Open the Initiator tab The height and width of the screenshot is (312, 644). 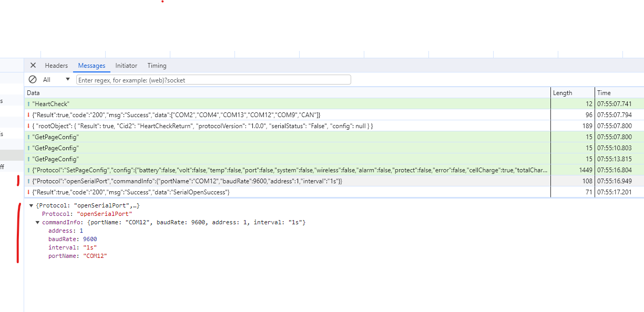click(x=126, y=66)
